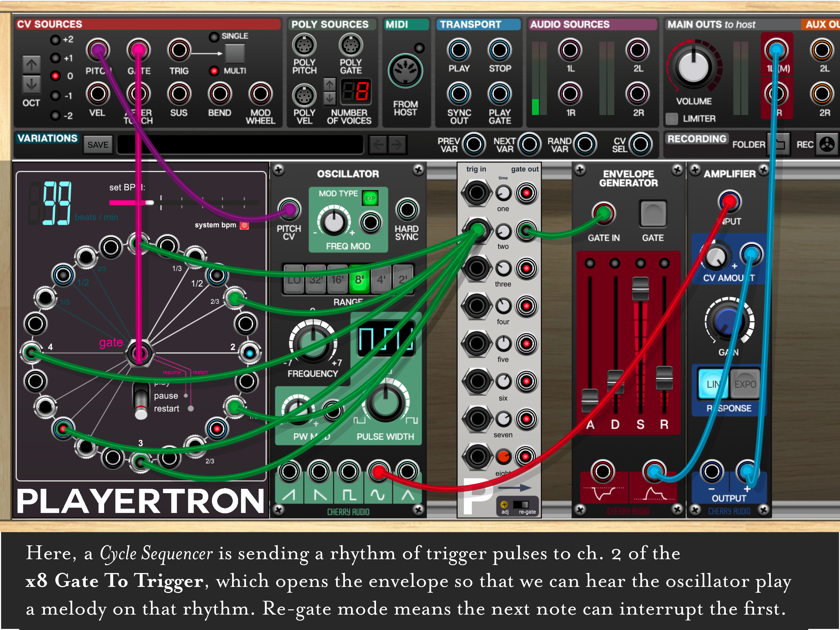Switch the adj/re-gate mode slider
Image resolution: width=840 pixels, height=630 pixels.
click(x=521, y=504)
